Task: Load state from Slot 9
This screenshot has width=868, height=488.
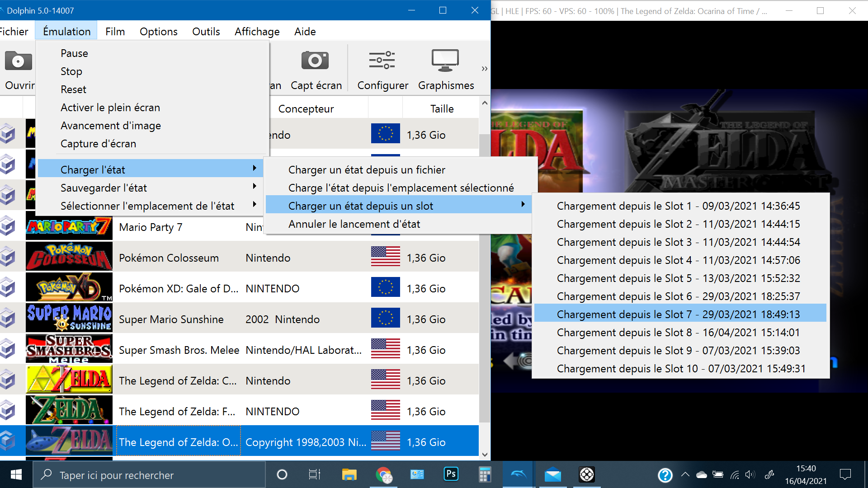Action: 680,350
